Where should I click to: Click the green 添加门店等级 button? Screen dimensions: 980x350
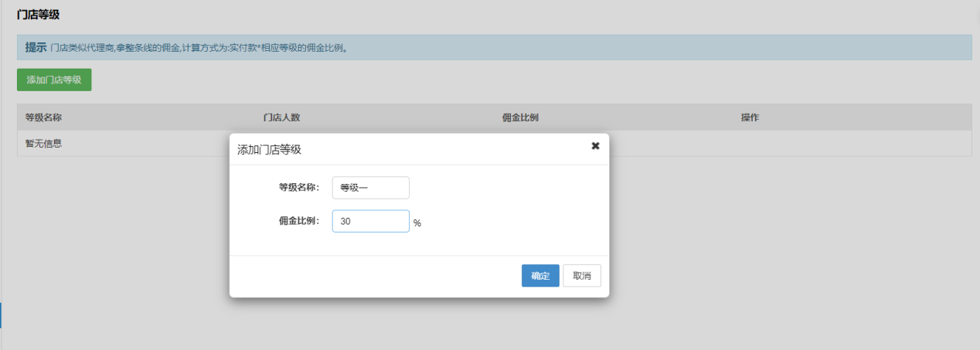(54, 80)
